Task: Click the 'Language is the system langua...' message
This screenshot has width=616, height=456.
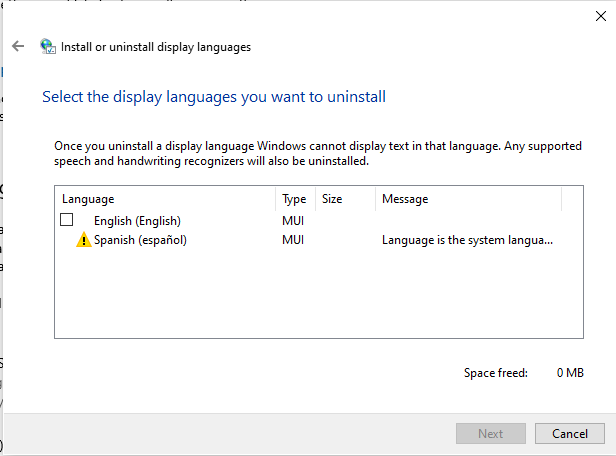Action: click(x=468, y=240)
